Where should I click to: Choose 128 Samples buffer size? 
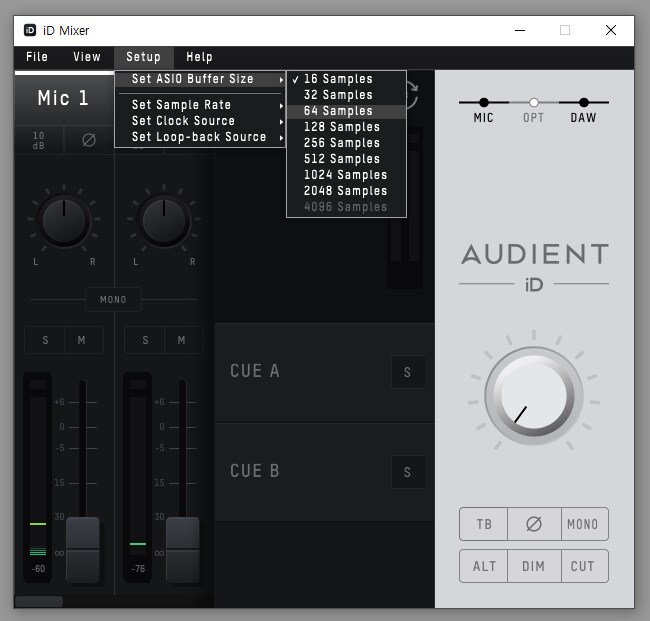click(346, 127)
